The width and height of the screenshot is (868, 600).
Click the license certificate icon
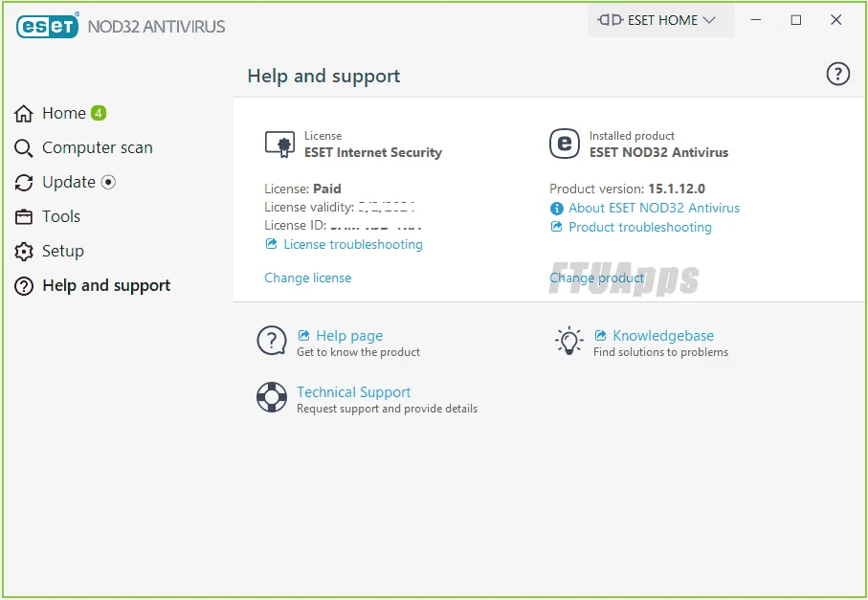point(279,144)
